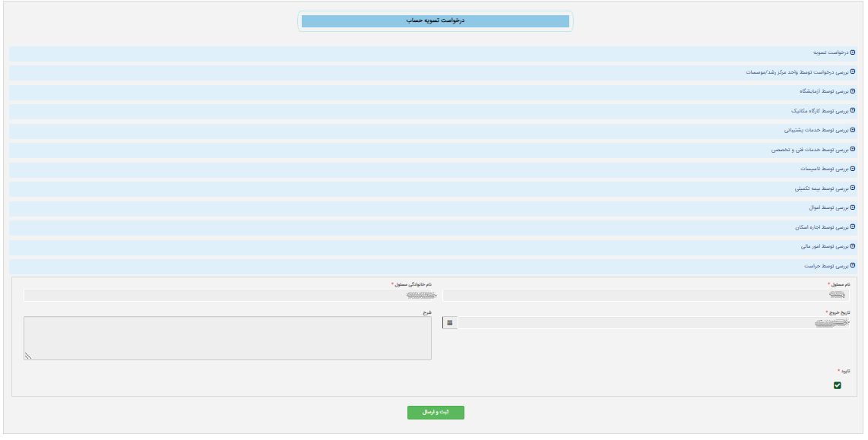This screenshot has height=440, width=868.
Task: Click the شرح textarea resize handle
Action: click(x=28, y=355)
